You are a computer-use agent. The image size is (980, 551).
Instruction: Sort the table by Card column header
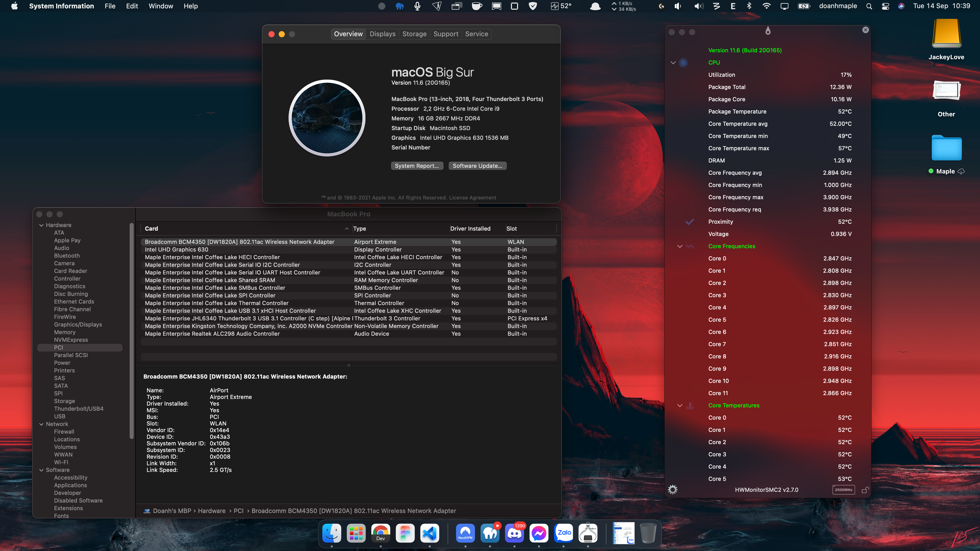click(151, 229)
